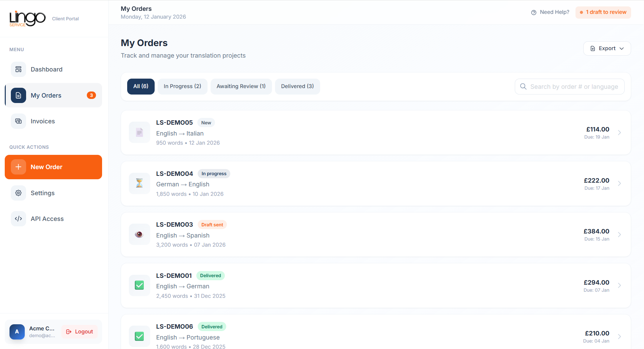Click the green checkmark icon for LS-DEMO01
Image resolution: width=644 pixels, height=349 pixels.
tap(139, 285)
